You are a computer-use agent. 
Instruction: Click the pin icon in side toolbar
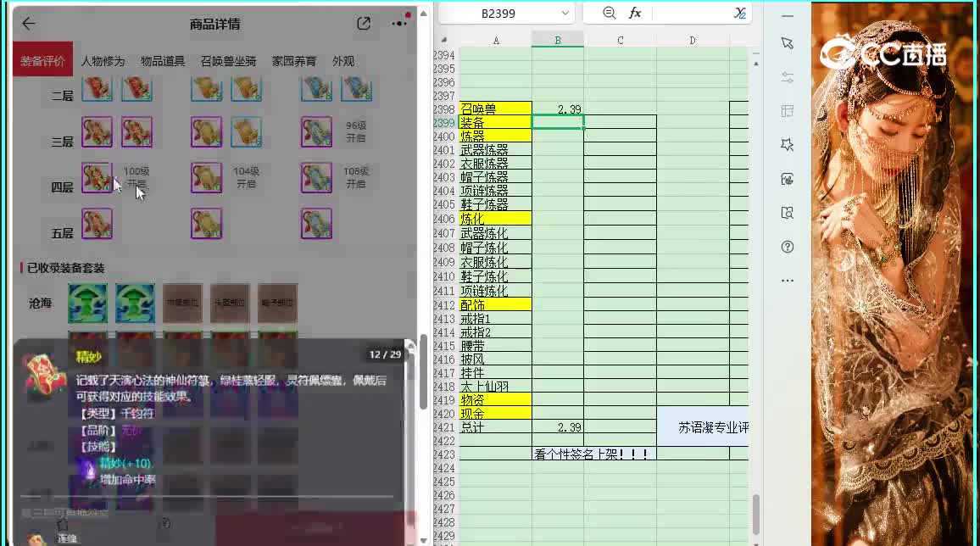click(x=788, y=145)
